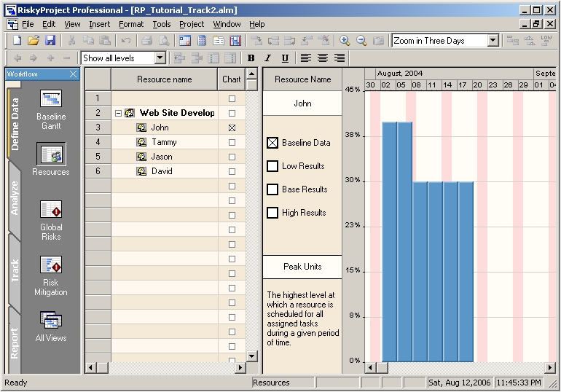Click the Web Site Develop group icon

click(130, 113)
